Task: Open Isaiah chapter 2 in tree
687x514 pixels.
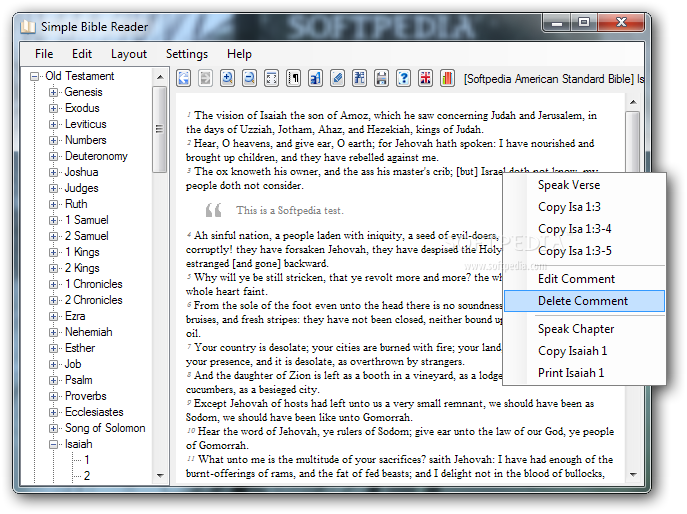Action: [x=87, y=476]
